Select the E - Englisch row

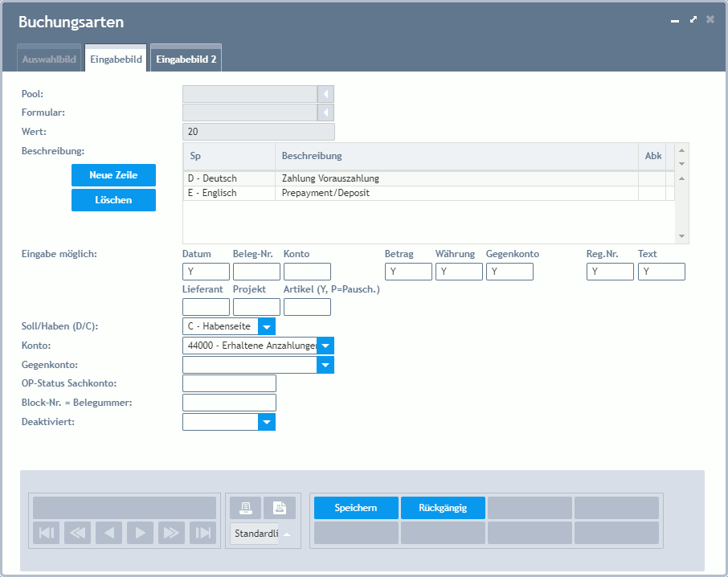point(428,193)
